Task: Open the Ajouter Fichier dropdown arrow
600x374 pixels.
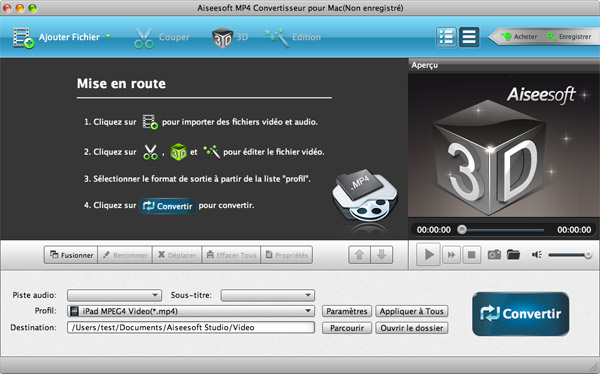Action: 108,36
